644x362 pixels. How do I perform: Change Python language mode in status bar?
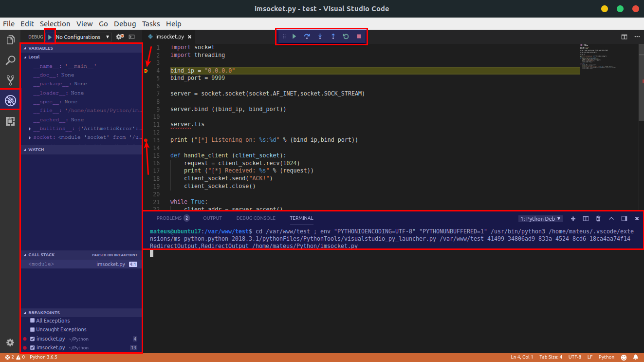[607, 357]
